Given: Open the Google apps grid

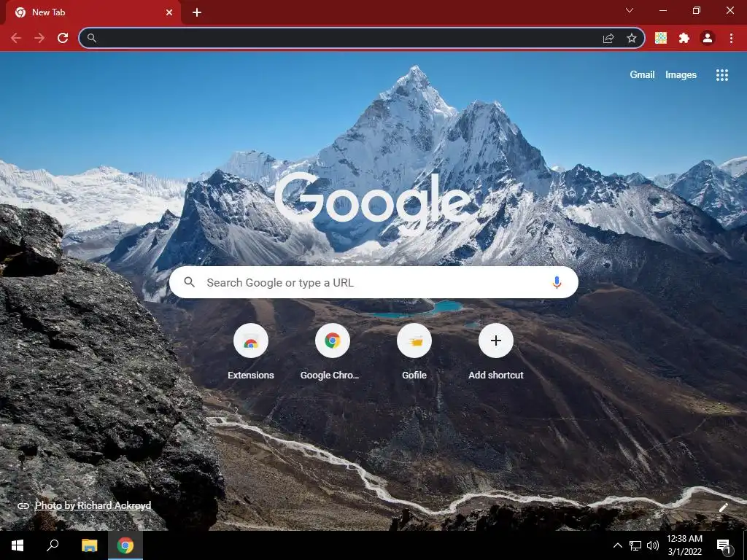Looking at the screenshot, I should click(x=721, y=75).
